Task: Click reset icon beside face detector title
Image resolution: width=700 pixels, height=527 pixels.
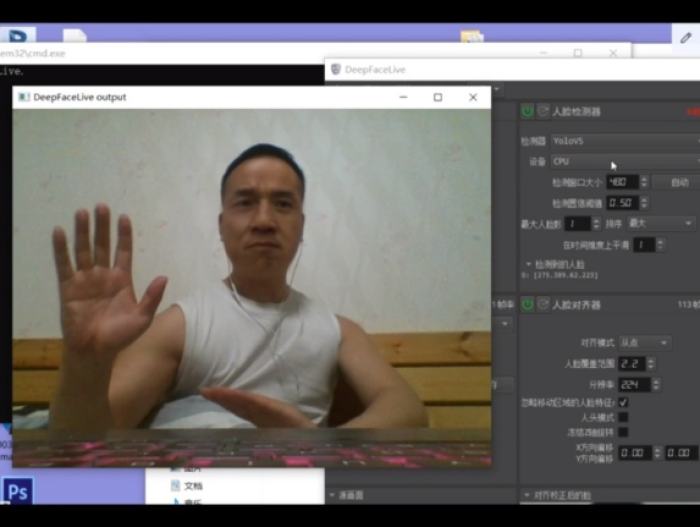Action: coord(543,111)
